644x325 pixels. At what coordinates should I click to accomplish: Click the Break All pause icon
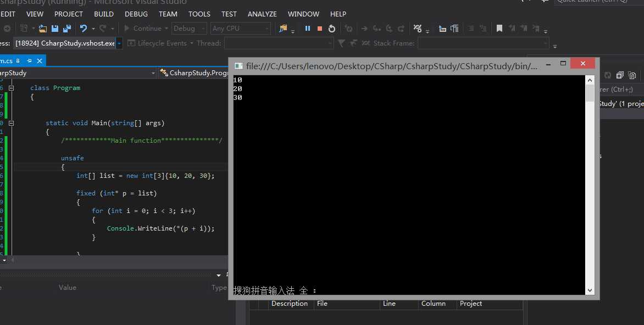(307, 29)
